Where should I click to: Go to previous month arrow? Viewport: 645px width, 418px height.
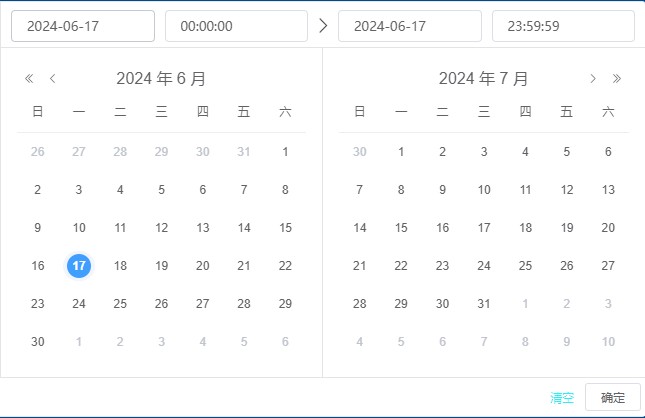[53, 78]
